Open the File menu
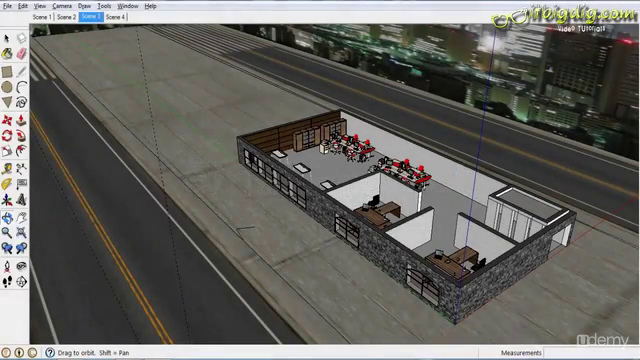The height and width of the screenshot is (360, 640). [x=7, y=6]
